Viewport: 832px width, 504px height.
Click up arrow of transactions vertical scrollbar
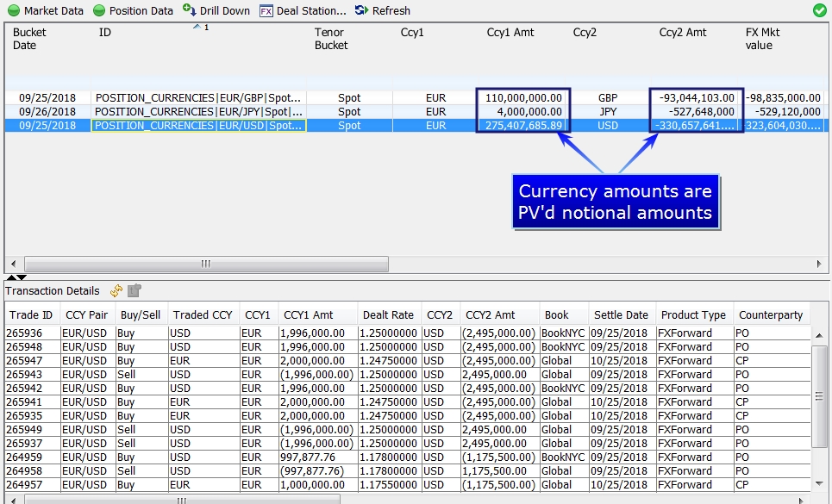tap(819, 335)
